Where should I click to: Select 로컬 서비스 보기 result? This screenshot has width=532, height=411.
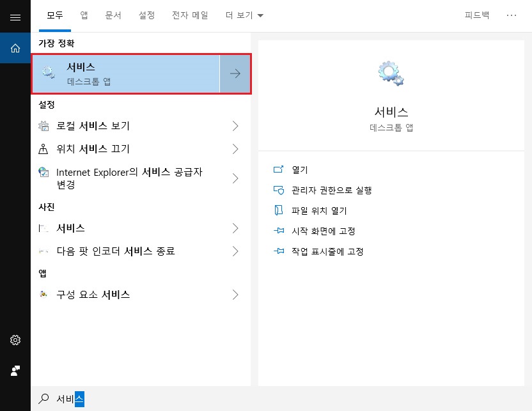click(141, 126)
